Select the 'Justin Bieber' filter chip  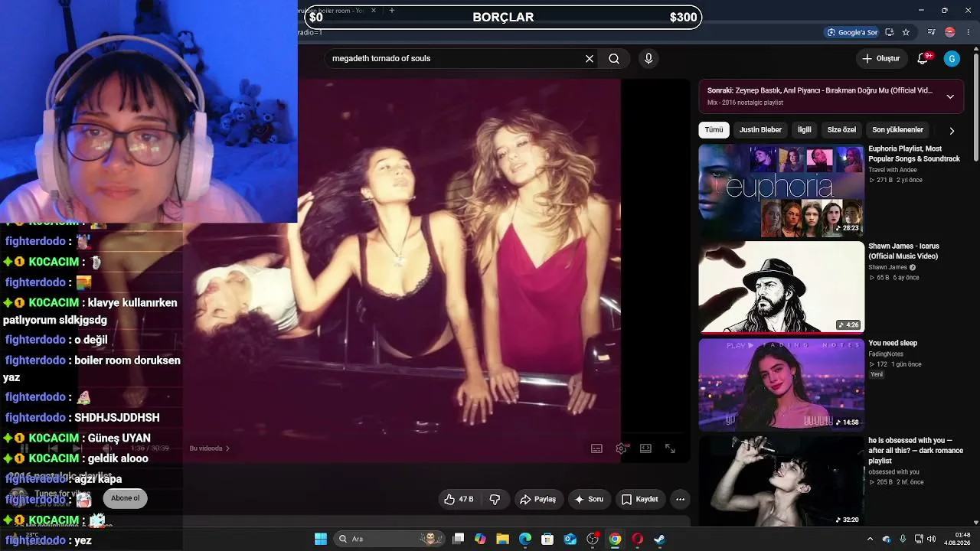760,130
